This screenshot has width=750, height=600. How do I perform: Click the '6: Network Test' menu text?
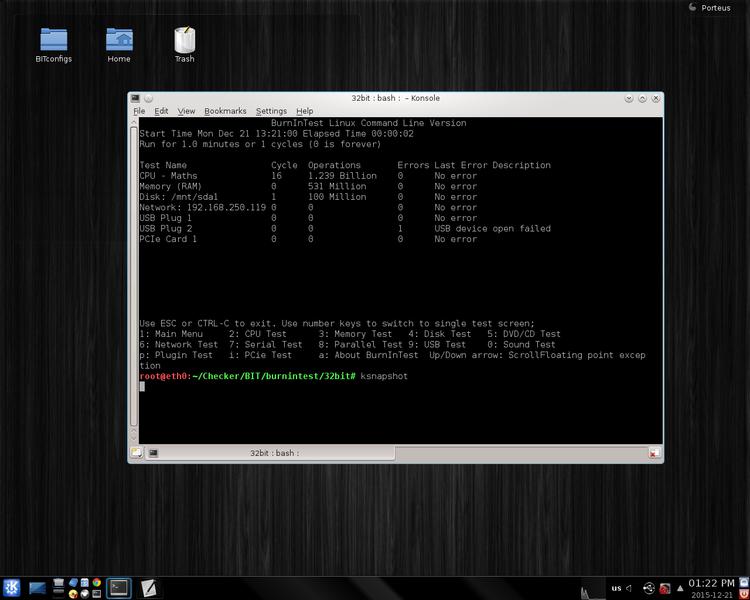[x=179, y=345]
